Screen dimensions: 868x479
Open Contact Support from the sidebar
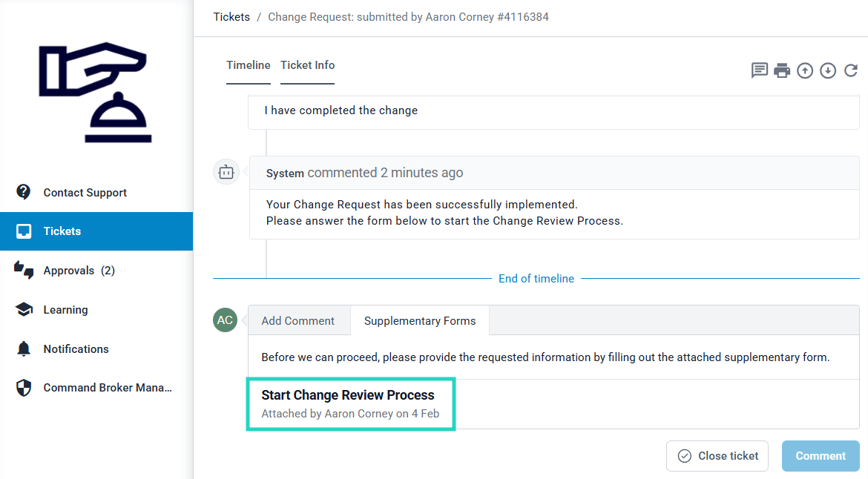(85, 193)
